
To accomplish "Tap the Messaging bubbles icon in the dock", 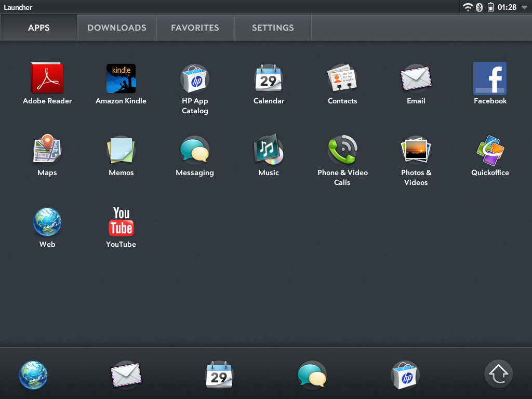I will tap(312, 375).
